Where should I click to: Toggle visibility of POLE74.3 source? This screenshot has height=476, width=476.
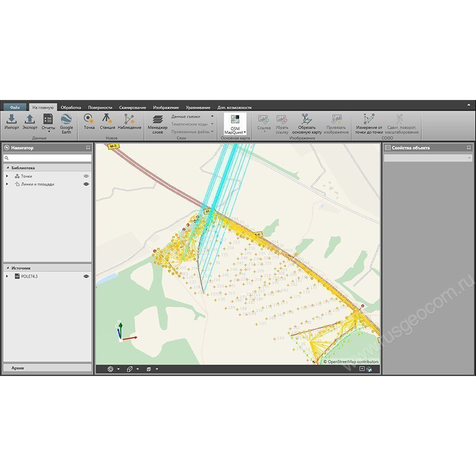click(86, 275)
